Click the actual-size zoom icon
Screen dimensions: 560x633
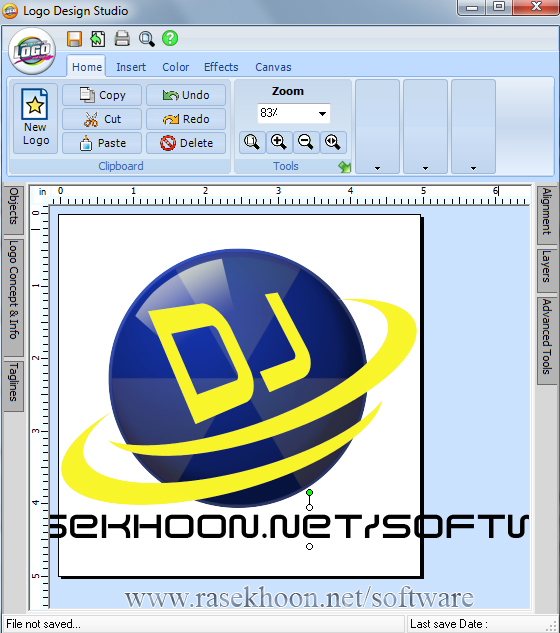pyautogui.click(x=333, y=142)
